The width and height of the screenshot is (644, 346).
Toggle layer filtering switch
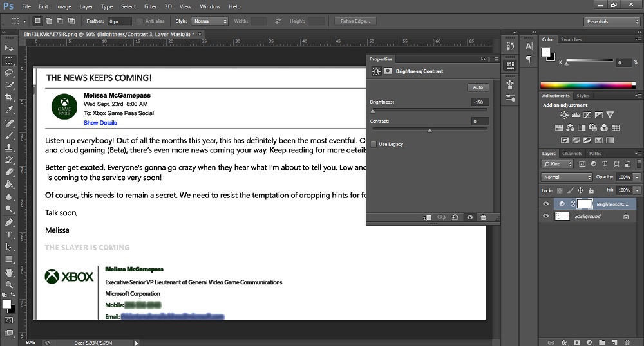639,163
